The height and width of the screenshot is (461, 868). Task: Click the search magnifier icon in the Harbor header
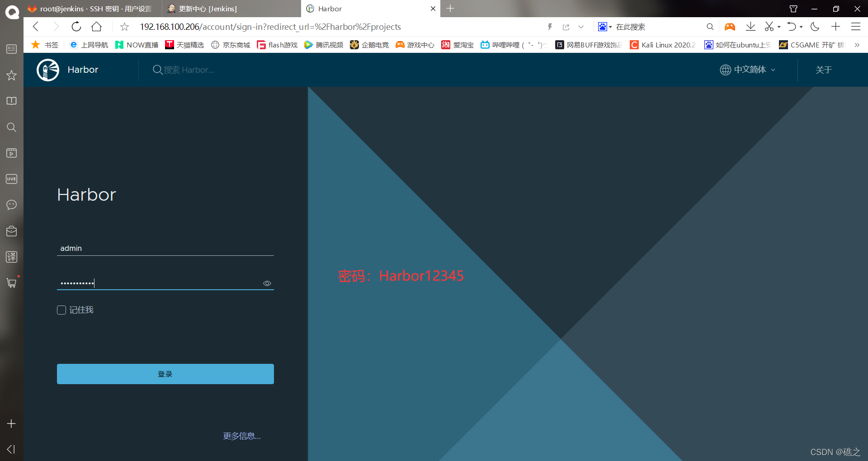(x=157, y=70)
